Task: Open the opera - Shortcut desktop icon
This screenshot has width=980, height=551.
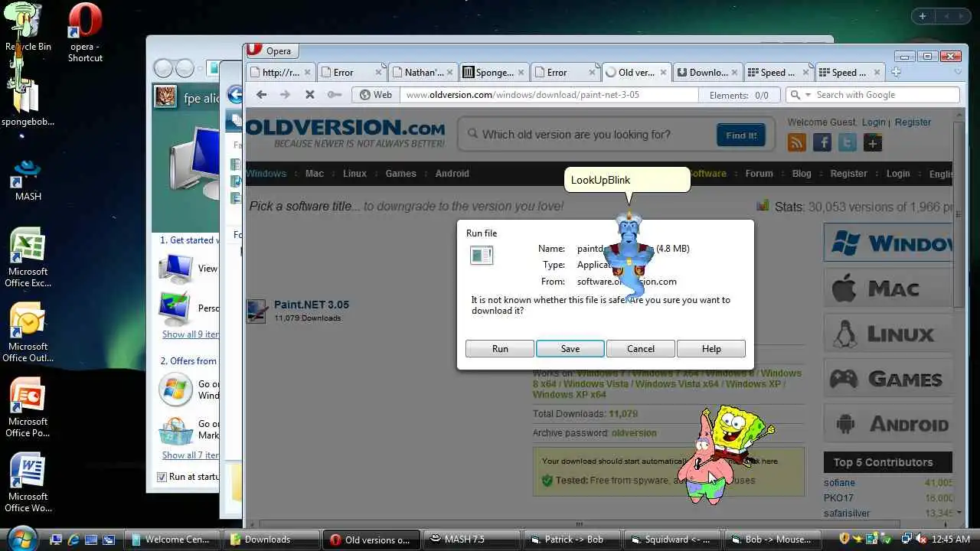Action: (85, 33)
